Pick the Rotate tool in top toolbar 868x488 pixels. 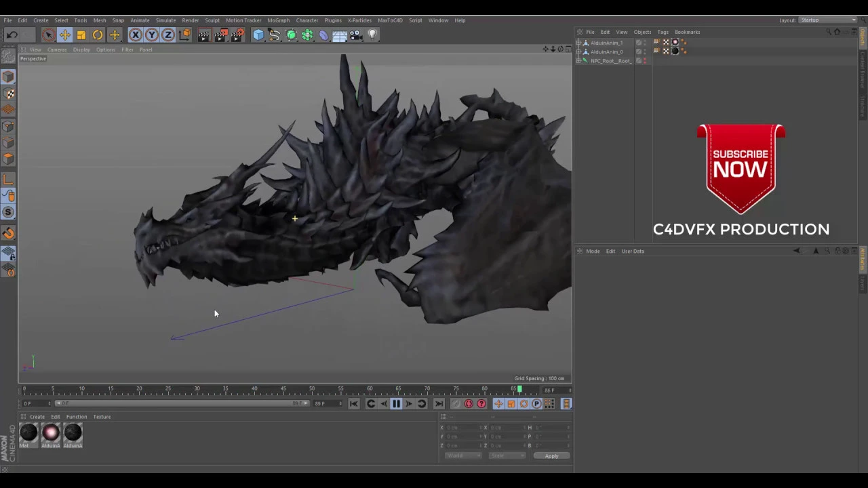[98, 35]
